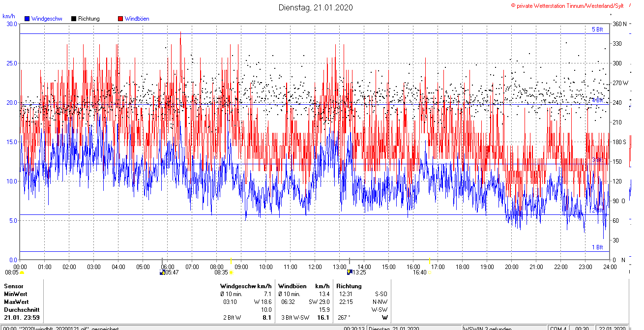Click the black Richtung legend swatch
The height and width of the screenshot is (330, 644).
tap(74, 19)
